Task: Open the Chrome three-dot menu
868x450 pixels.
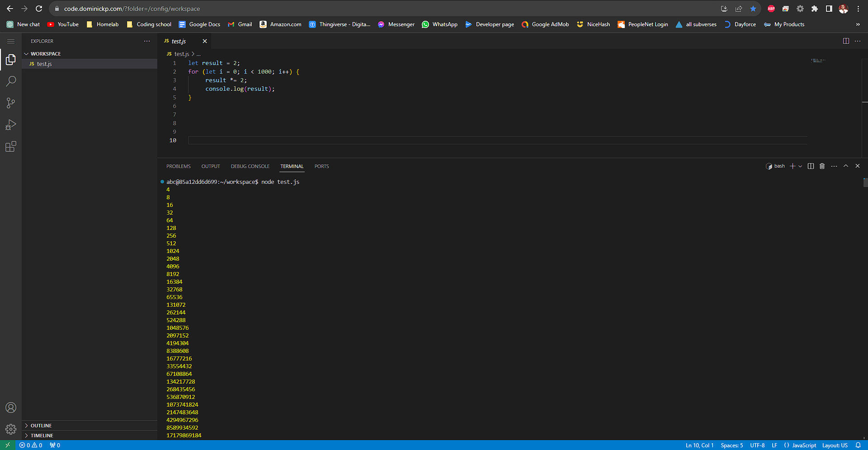Action: (x=858, y=9)
